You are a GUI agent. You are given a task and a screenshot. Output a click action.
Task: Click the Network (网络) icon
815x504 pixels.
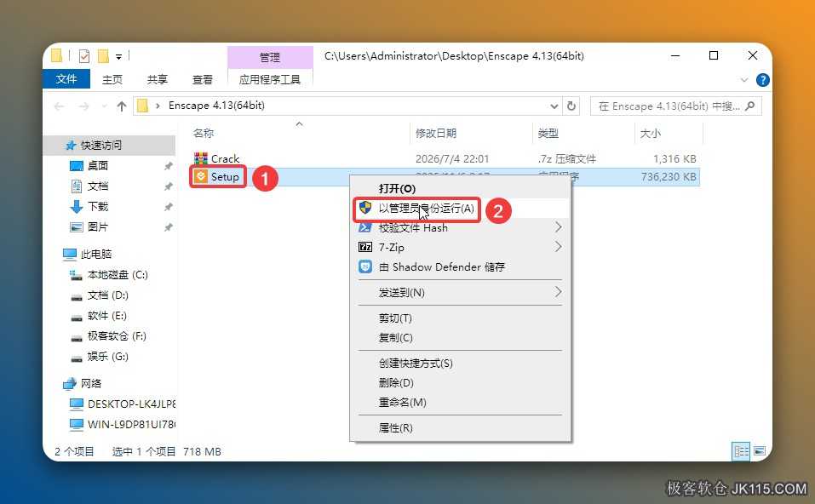point(70,383)
